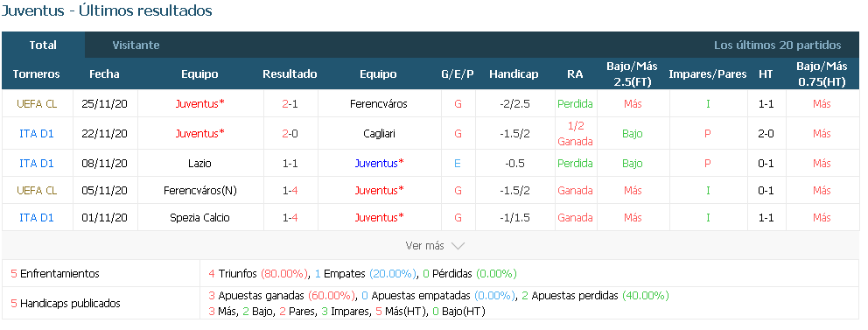
Task: Click the UEFA CL tournament on 25/11/20
Action: (x=37, y=103)
